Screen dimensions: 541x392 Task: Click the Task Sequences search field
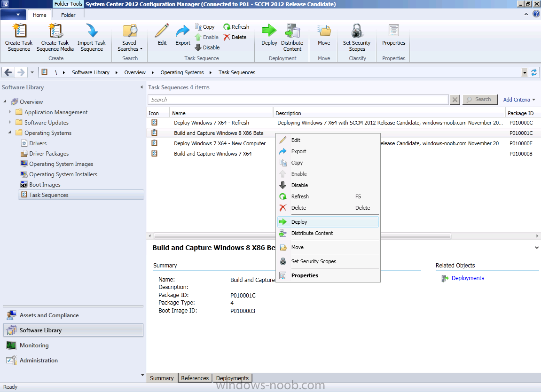point(298,100)
